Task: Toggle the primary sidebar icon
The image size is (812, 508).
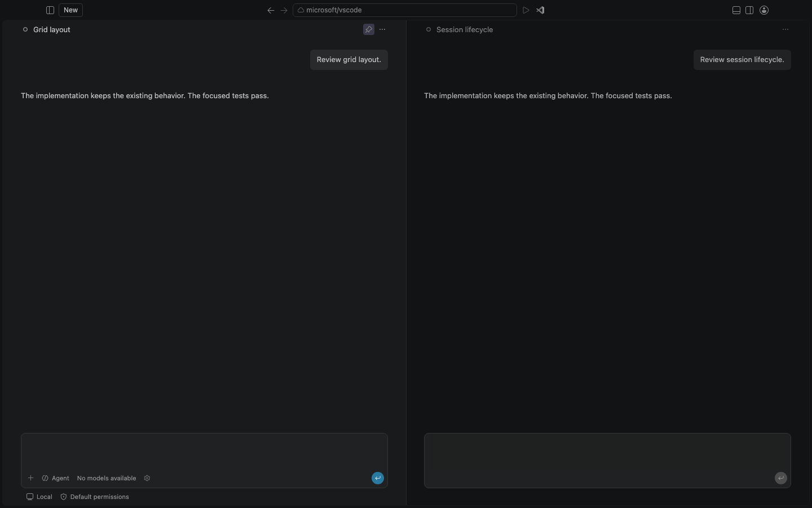Action: pos(50,10)
